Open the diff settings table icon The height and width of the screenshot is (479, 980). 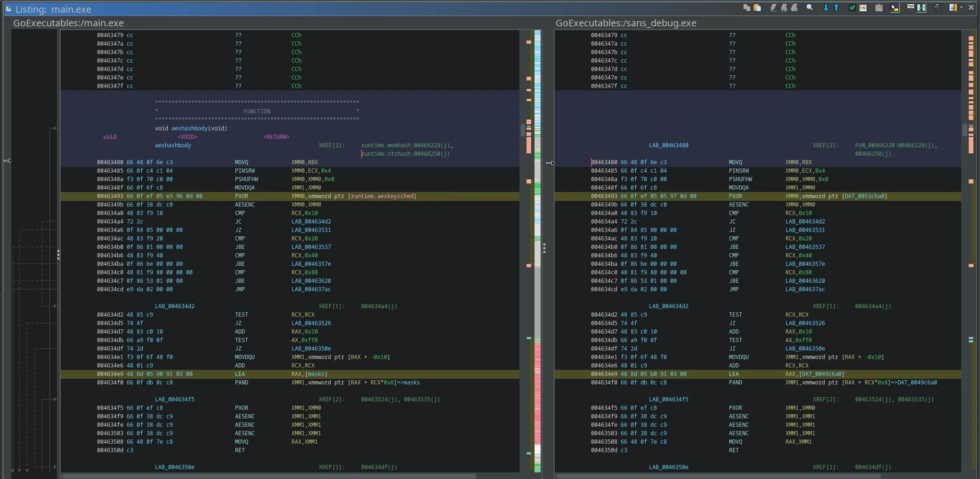click(x=863, y=8)
